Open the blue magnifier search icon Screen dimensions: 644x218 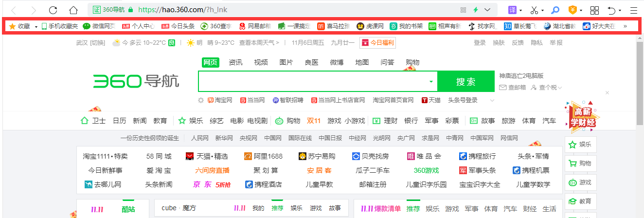[555, 10]
